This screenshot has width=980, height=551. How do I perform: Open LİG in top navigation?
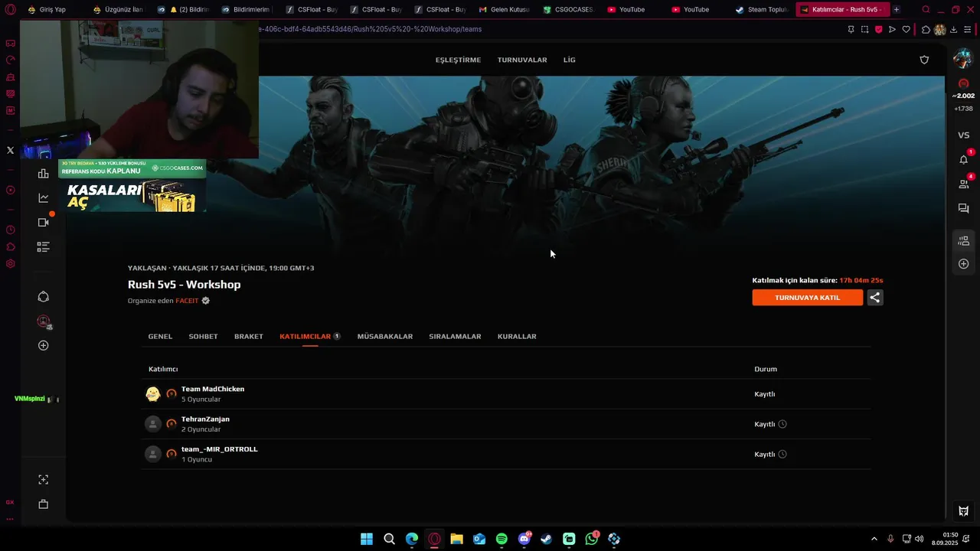click(570, 60)
